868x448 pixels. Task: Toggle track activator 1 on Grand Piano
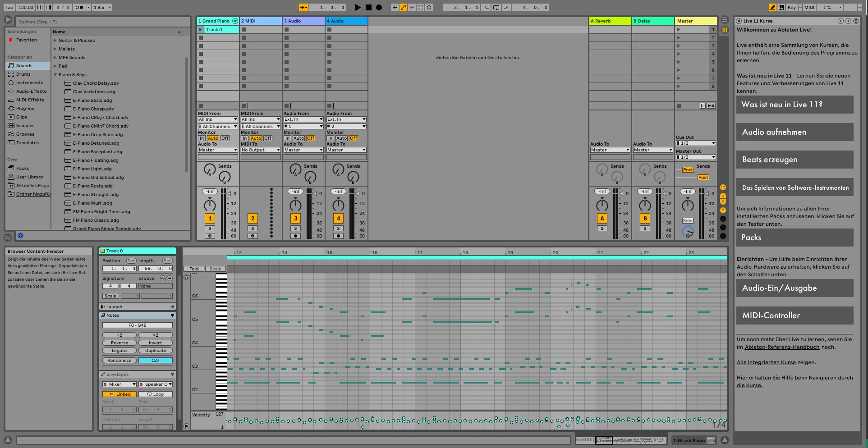(x=210, y=219)
